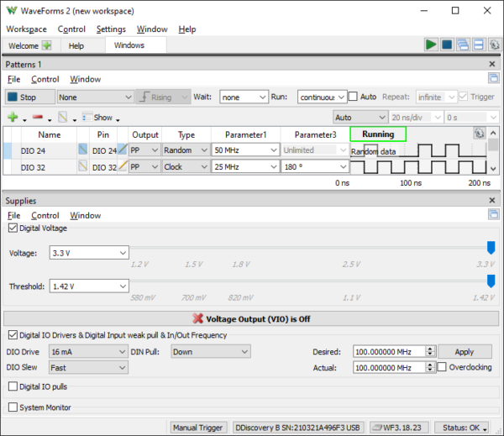Enable the Overclocking checkbox
504x436 pixels.
(442, 367)
